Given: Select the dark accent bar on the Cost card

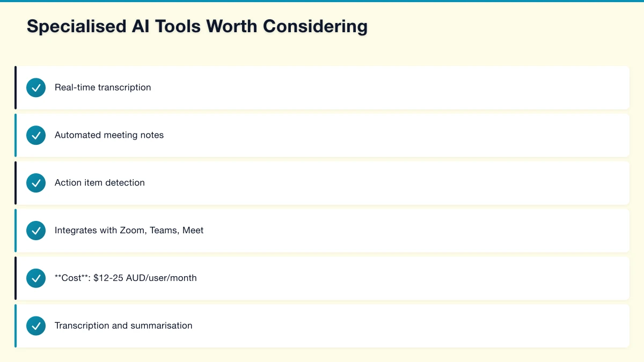Looking at the screenshot, I should coord(16,278).
